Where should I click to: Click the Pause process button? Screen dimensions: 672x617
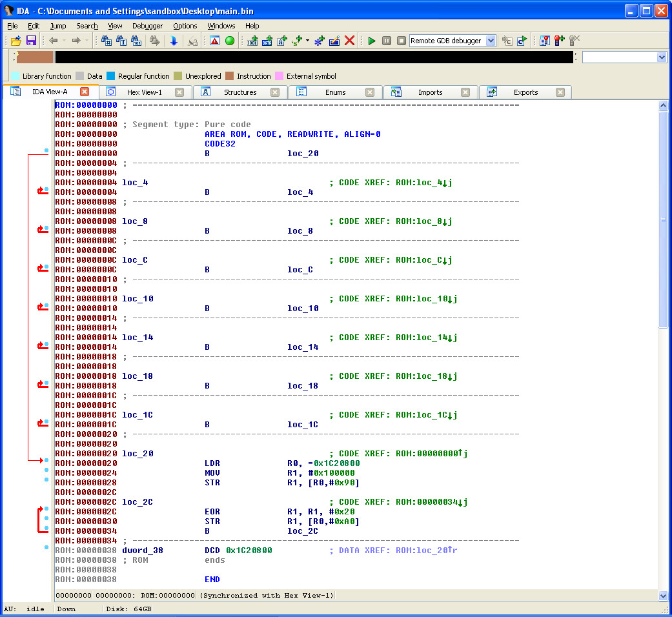[387, 41]
